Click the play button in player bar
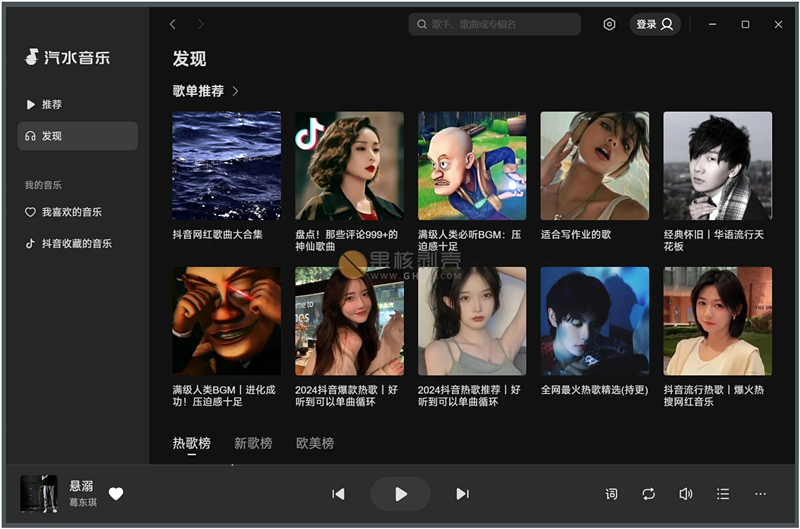800x529 pixels. pos(400,494)
